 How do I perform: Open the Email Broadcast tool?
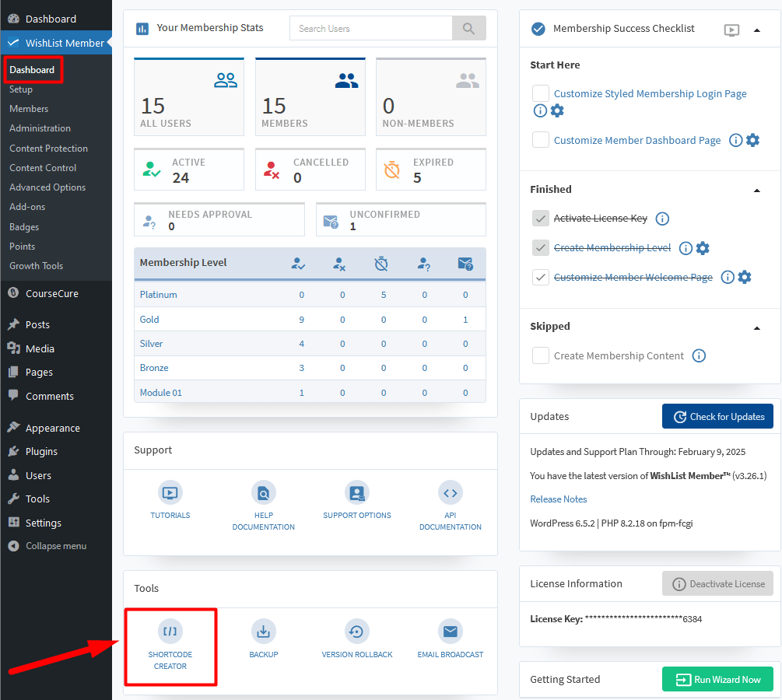(451, 632)
